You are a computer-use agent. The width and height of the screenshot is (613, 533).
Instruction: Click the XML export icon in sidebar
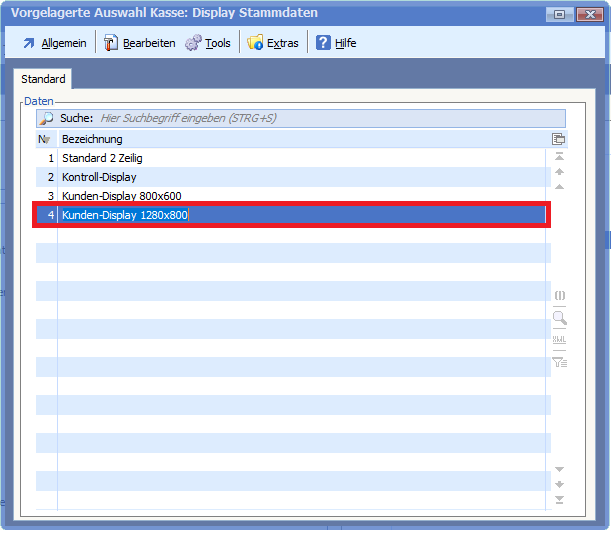click(x=560, y=340)
